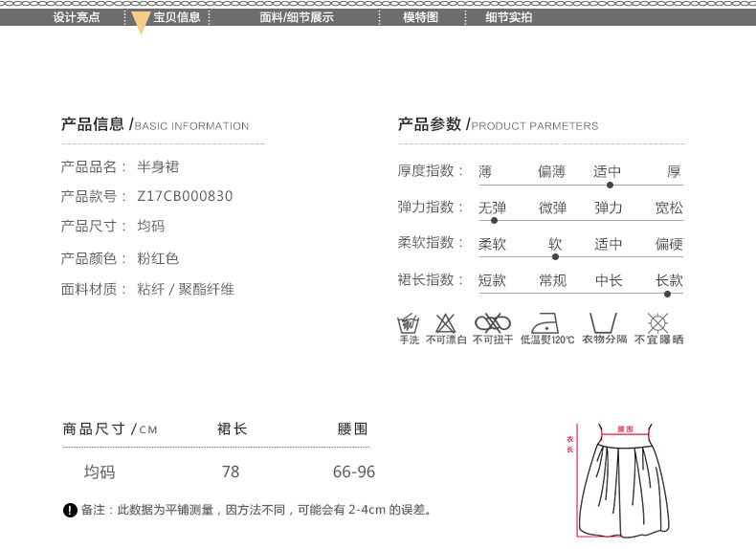Click the waist range value 66-96

(x=354, y=472)
